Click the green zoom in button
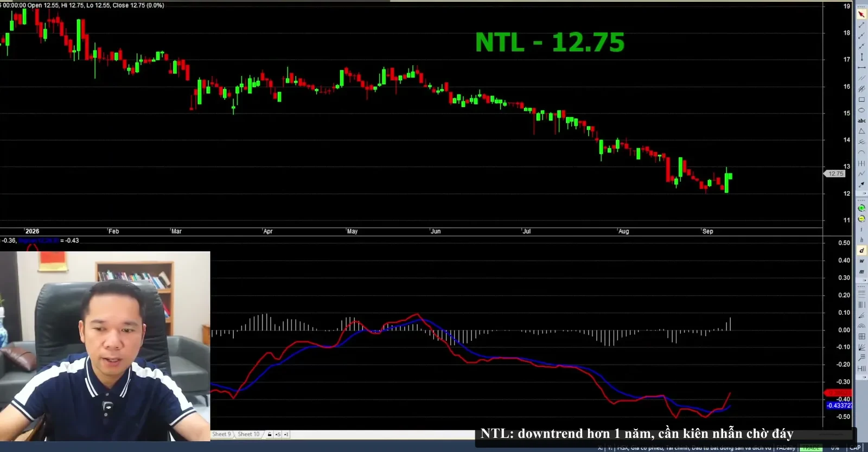Image resolution: width=868 pixels, height=452 pixels. (861, 208)
